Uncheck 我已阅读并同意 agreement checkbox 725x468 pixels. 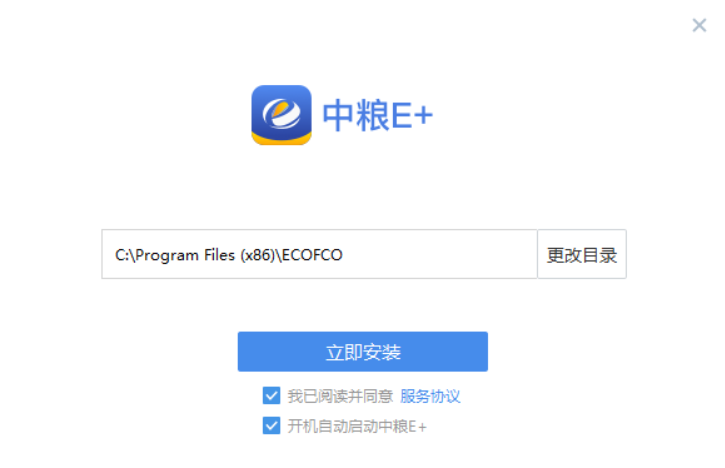[x=271, y=396]
